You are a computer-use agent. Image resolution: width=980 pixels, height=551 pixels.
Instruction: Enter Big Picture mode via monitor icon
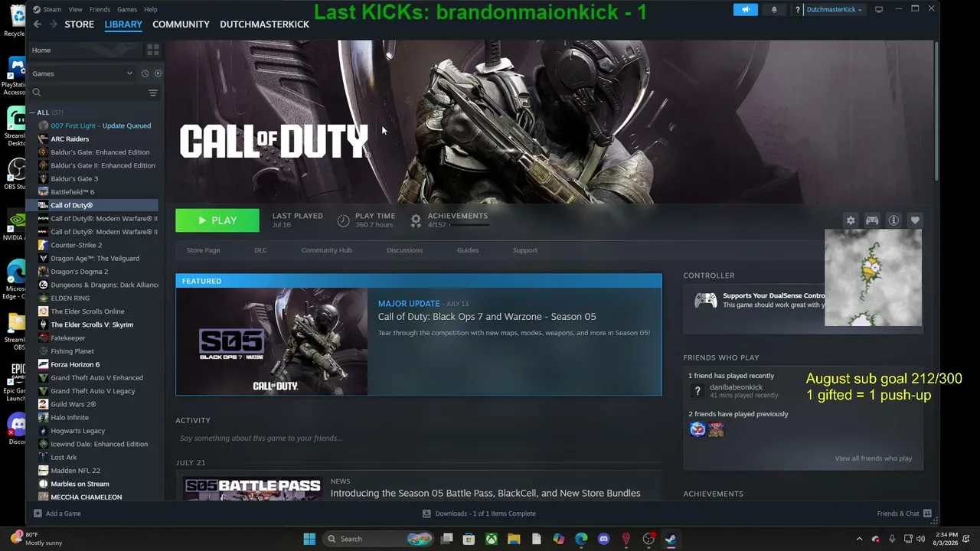click(x=879, y=9)
